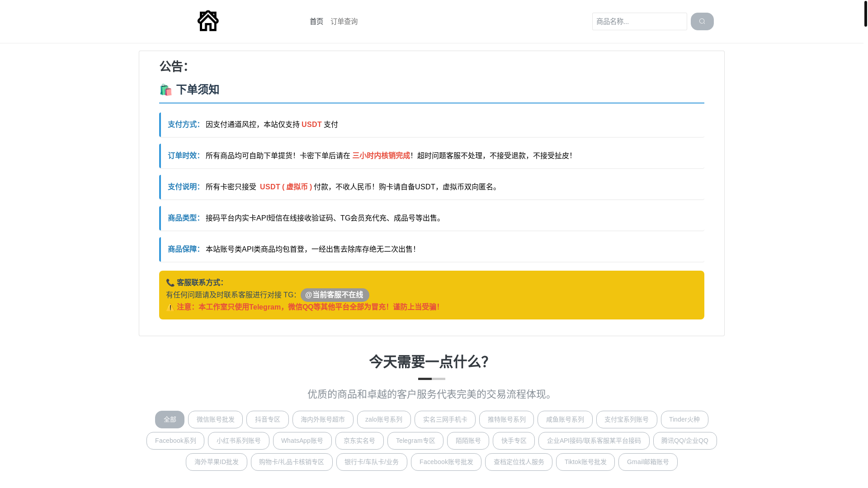Select the 支付宝系列账号 category
868x488 pixels.
627,419
